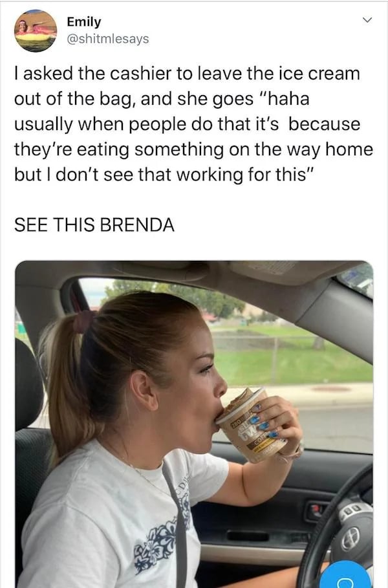The width and height of the screenshot is (388, 588).
Task: Open the attached car photo
Action: coord(194,424)
